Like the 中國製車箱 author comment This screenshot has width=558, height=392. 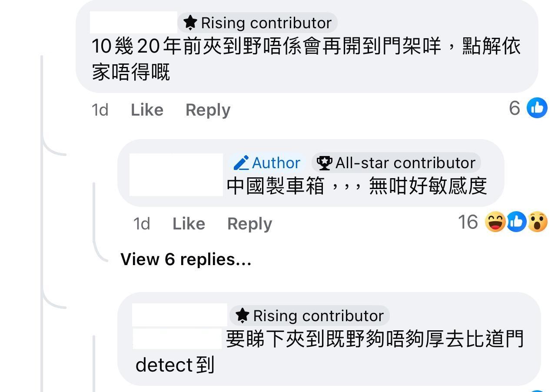click(189, 224)
